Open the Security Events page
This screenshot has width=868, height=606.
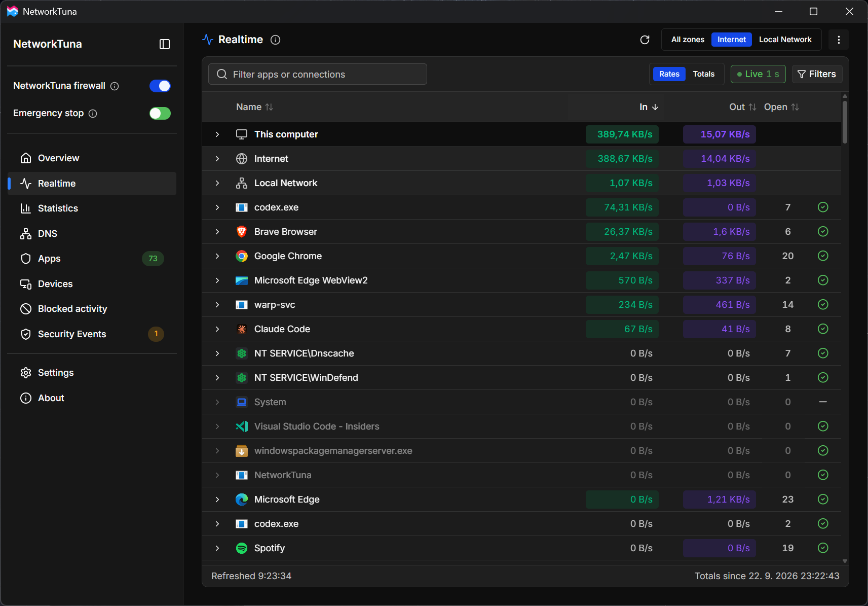click(x=92, y=334)
